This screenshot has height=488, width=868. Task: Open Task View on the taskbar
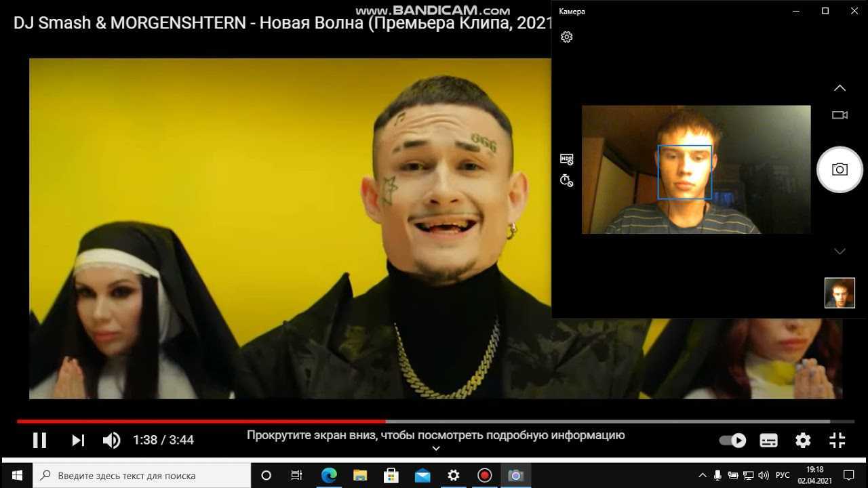(x=296, y=475)
